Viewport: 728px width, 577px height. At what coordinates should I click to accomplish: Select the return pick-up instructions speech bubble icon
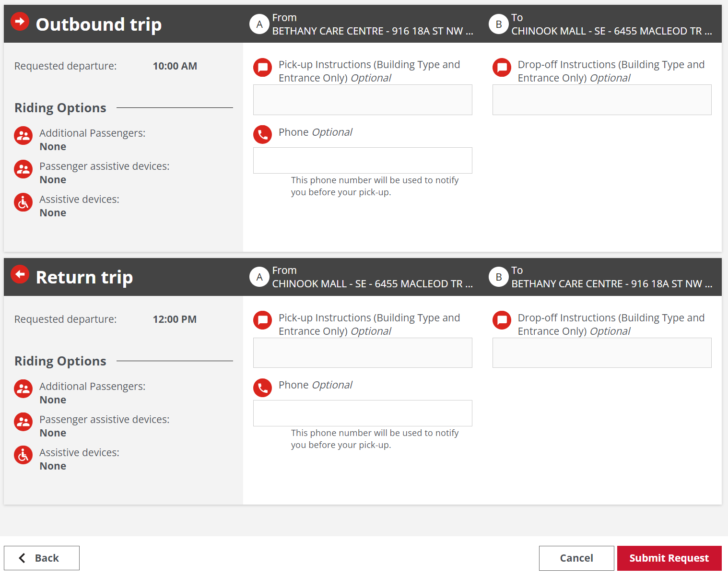point(262,320)
